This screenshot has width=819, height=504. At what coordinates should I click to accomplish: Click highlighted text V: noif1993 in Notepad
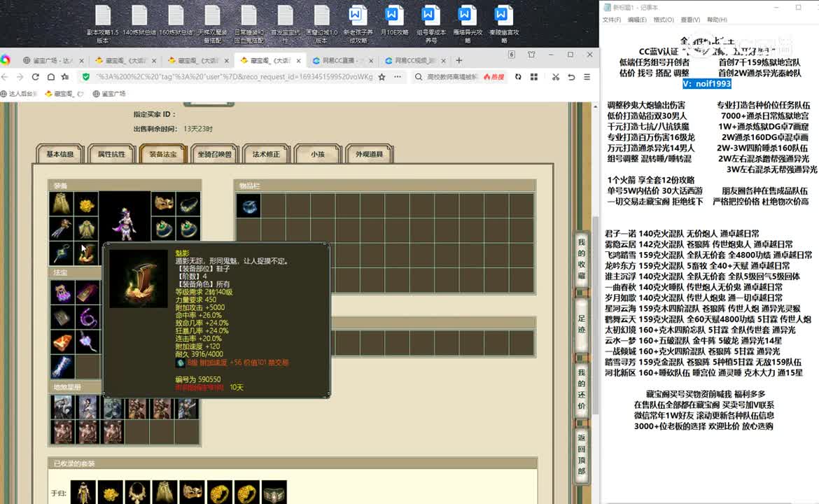(x=707, y=83)
